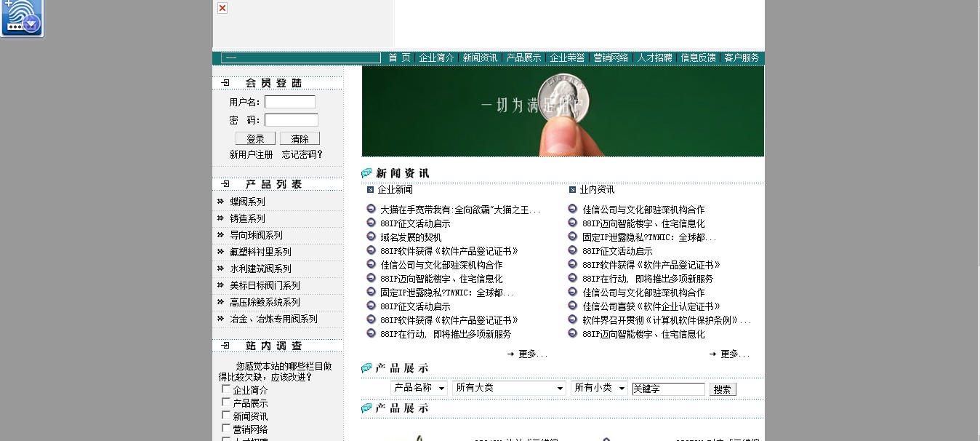Open 客户服务 in the navigation bar
Screen dimensions: 980x441
click(x=742, y=58)
